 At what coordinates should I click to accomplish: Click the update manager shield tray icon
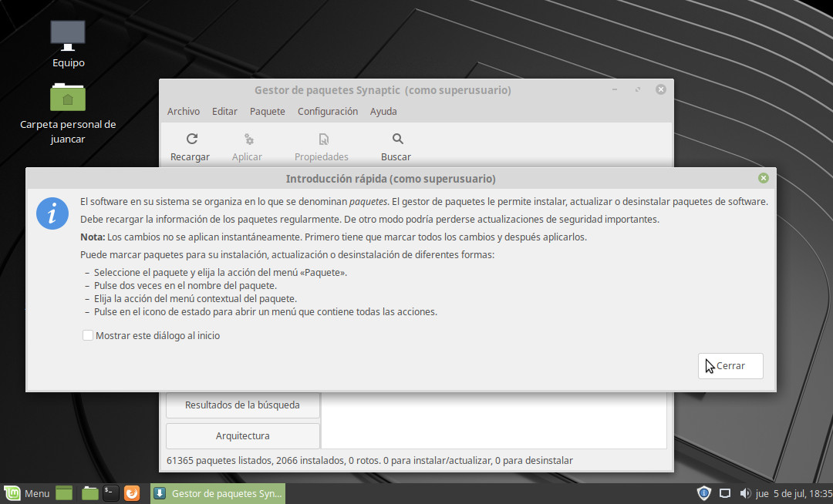pos(703,493)
